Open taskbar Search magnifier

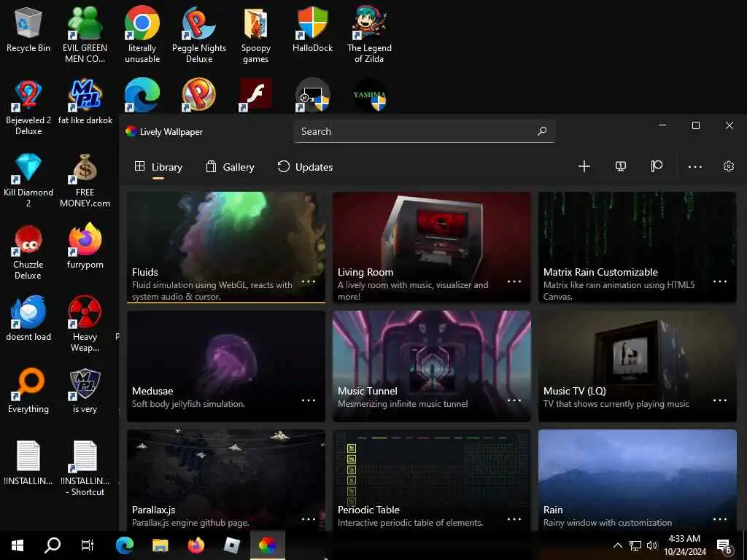click(x=52, y=545)
